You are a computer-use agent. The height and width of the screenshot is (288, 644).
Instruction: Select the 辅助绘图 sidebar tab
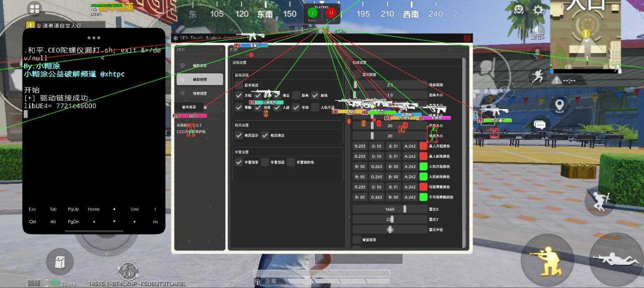199,79
